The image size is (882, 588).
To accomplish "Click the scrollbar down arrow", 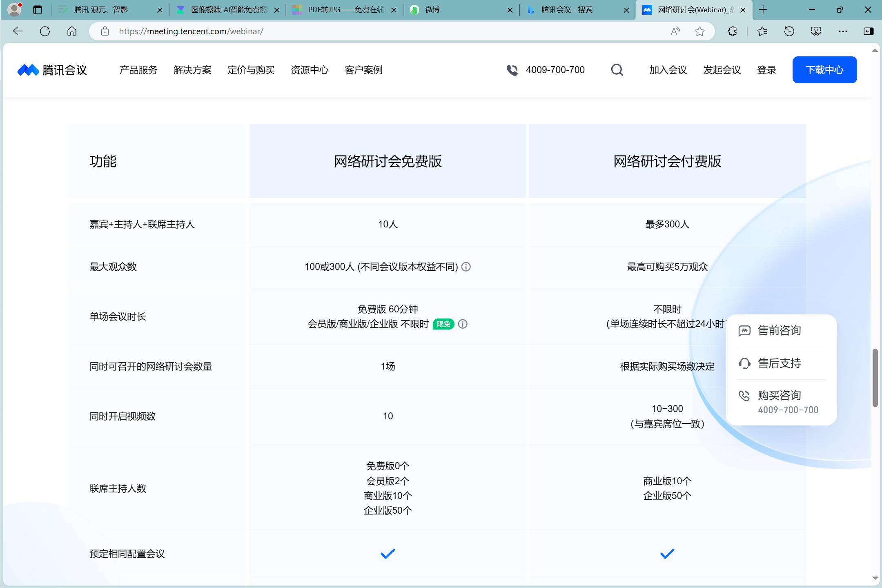I will [875, 578].
